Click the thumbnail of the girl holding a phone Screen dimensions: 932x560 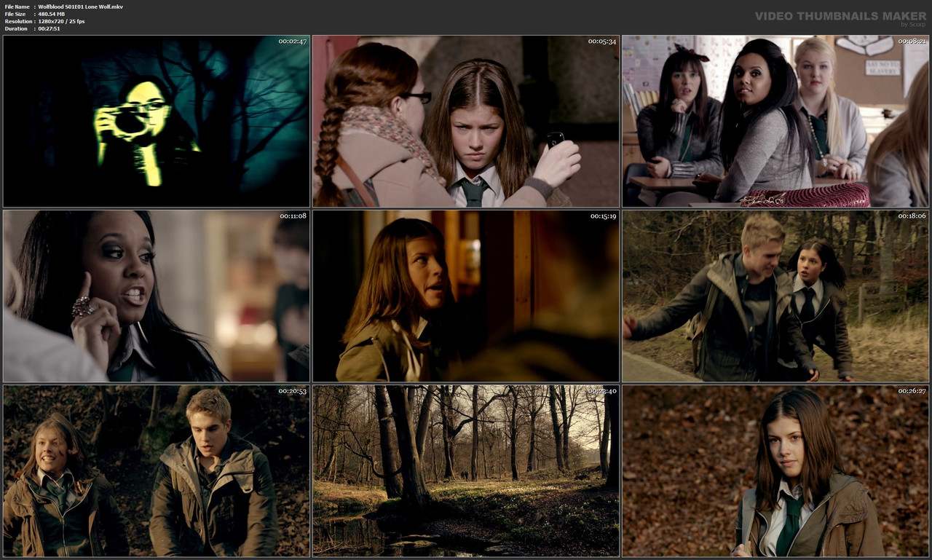465,120
